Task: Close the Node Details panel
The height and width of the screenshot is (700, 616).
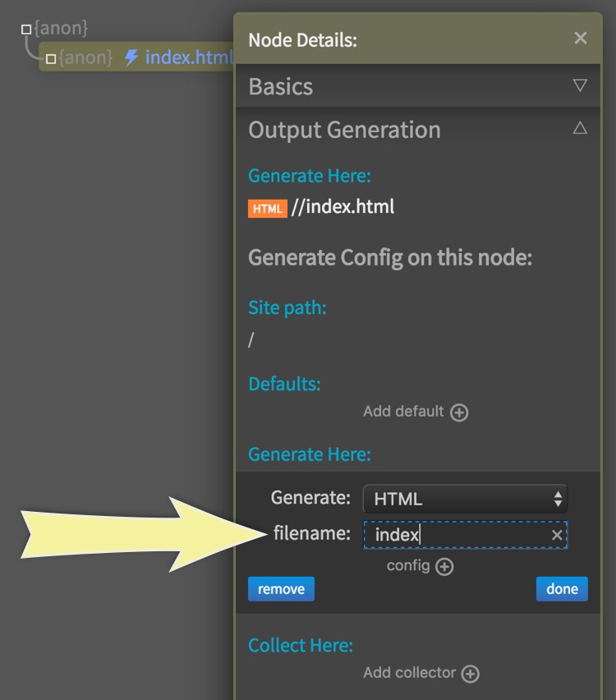Action: 581,38
